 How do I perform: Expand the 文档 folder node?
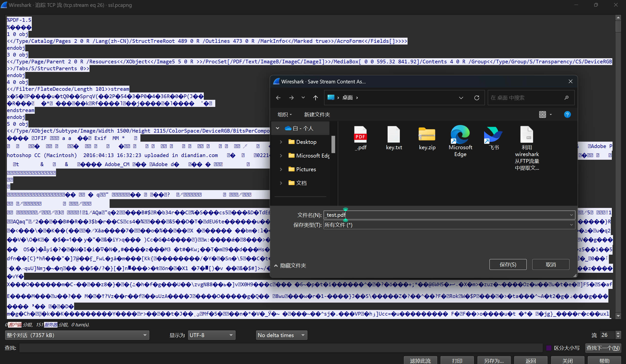281,183
